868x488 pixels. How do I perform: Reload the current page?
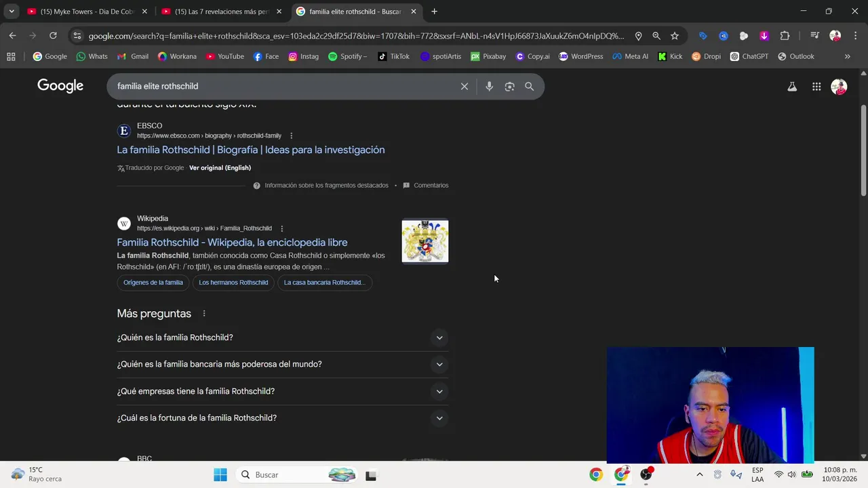pyautogui.click(x=53, y=36)
